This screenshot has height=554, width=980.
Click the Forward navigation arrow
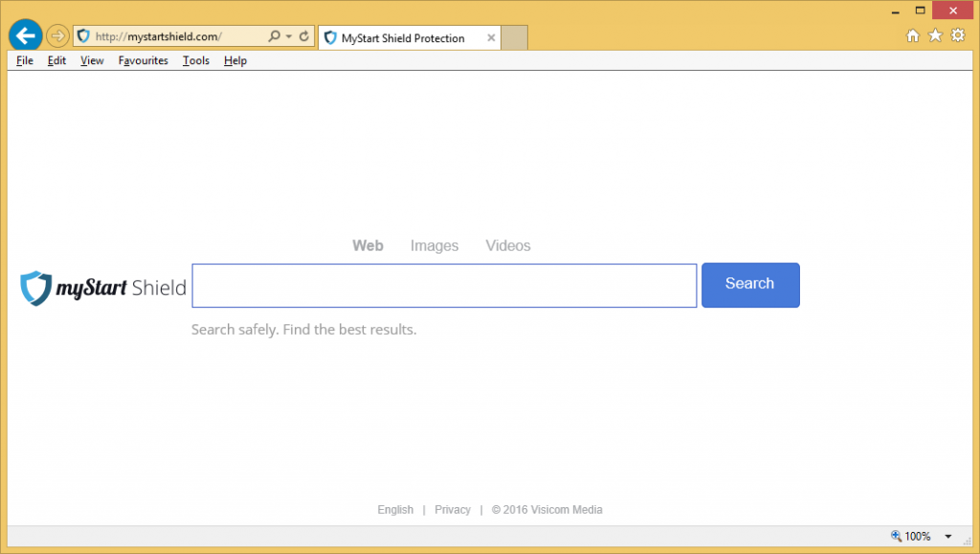click(x=58, y=36)
